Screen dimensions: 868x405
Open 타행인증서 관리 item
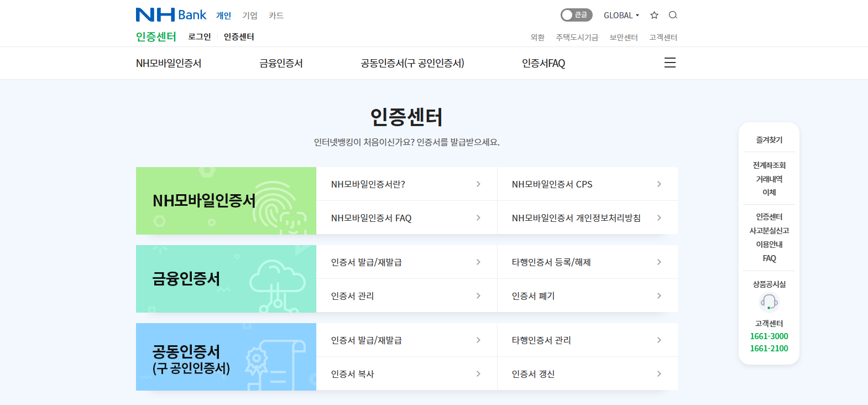point(587,340)
